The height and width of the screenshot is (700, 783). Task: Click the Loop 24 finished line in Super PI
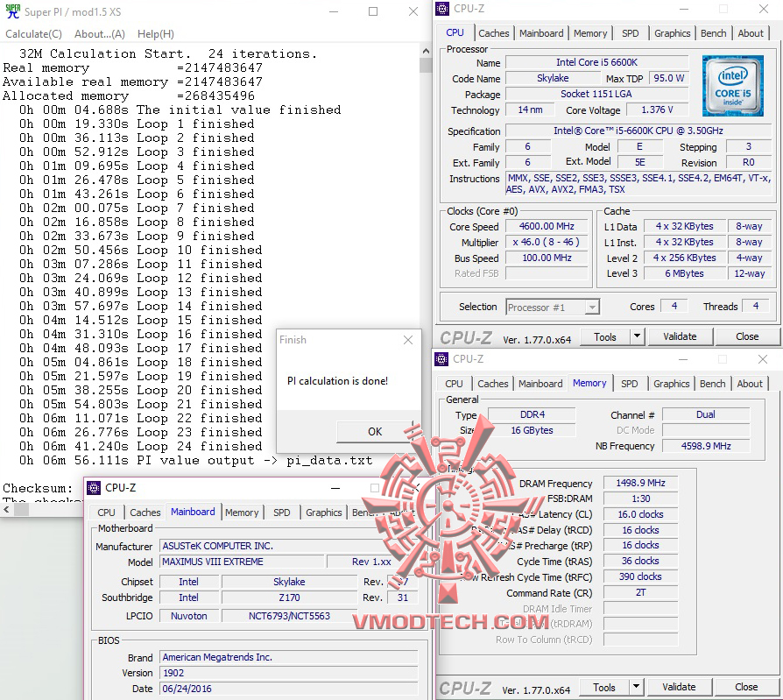[141, 446]
